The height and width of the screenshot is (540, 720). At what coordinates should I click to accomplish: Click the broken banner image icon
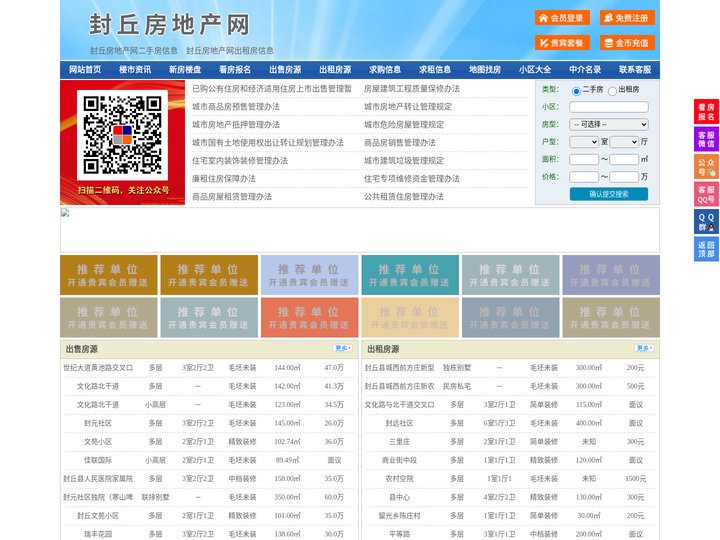(x=65, y=213)
